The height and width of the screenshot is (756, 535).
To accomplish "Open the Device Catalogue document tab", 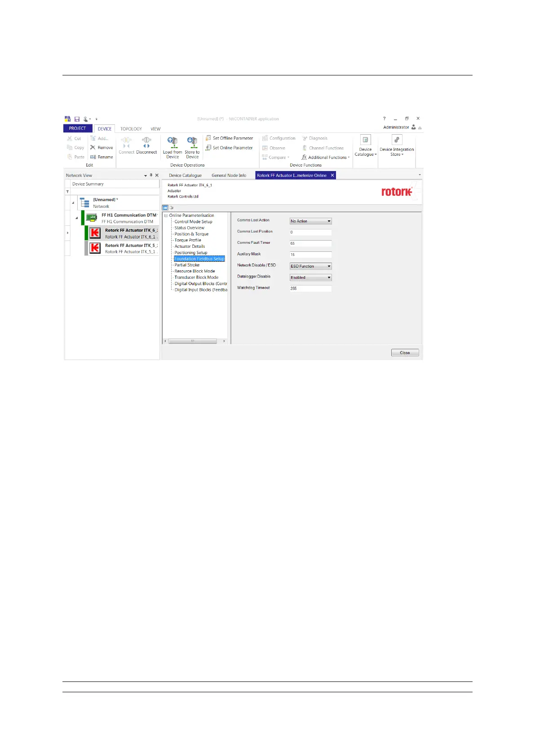I will (x=185, y=176).
